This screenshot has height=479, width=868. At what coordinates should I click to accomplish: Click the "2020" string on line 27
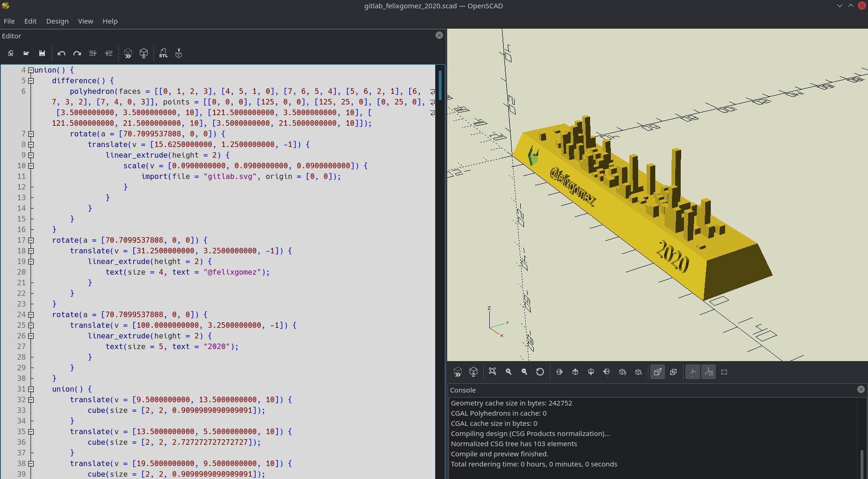(x=216, y=347)
